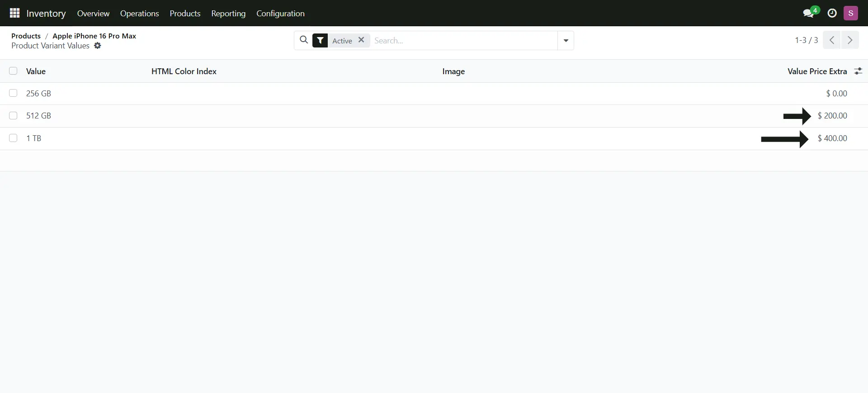Open the Reporting menu
The width and height of the screenshot is (868, 393).
pyautogui.click(x=228, y=14)
